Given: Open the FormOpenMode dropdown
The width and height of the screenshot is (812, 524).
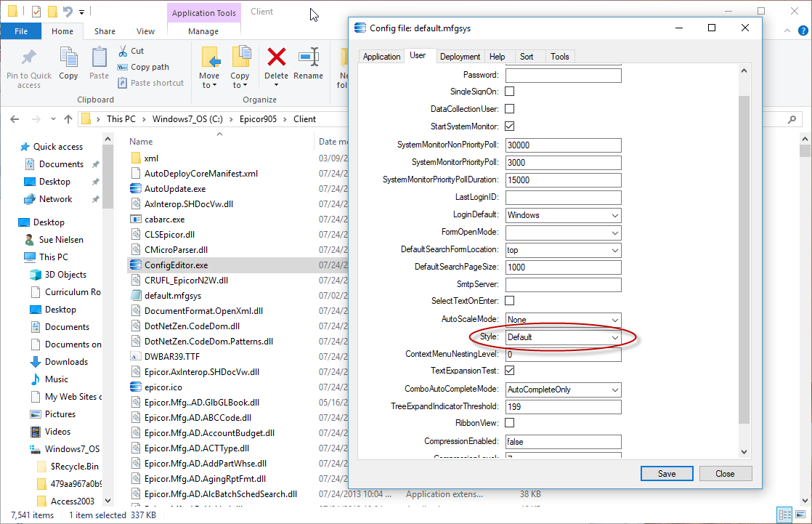Looking at the screenshot, I should coord(614,233).
